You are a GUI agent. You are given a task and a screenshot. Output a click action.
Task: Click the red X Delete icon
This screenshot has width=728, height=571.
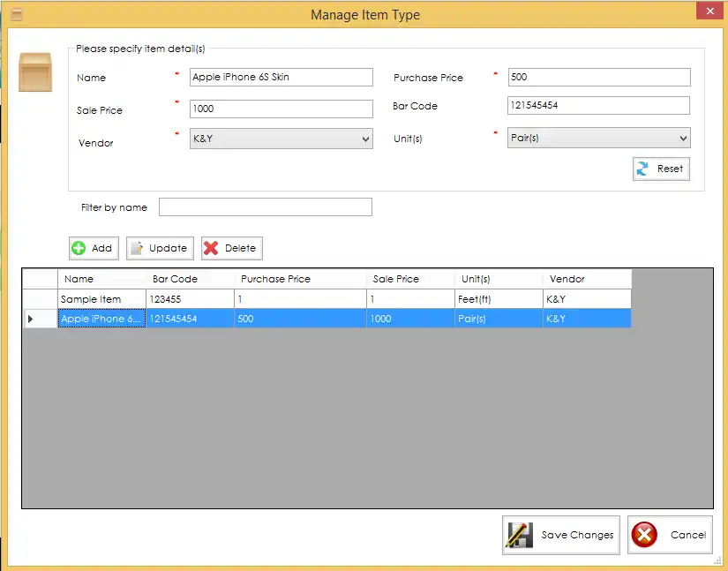[x=211, y=248]
